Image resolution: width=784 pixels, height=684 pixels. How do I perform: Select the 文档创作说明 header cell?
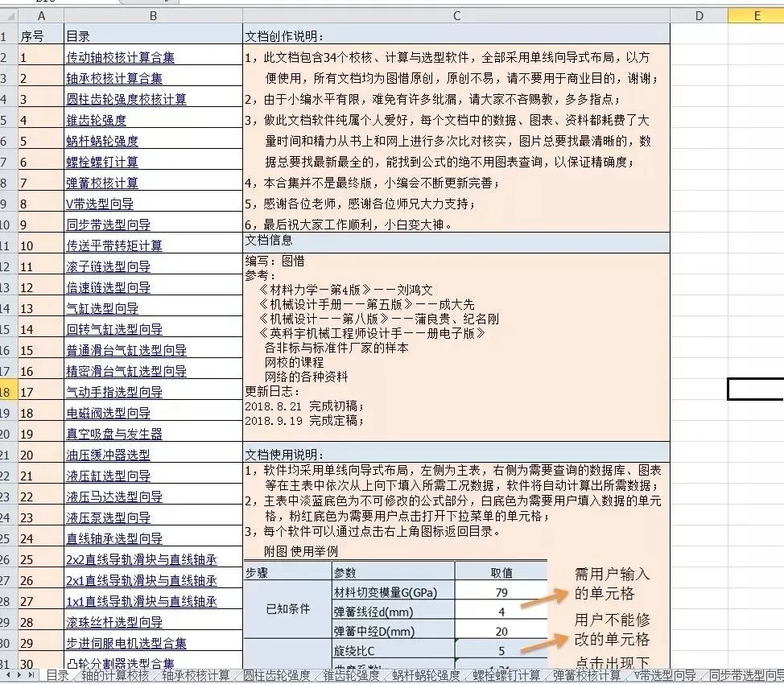[x=456, y=35]
